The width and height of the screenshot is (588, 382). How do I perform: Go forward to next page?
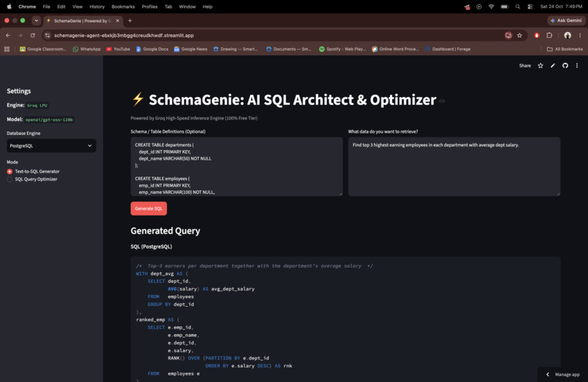tap(20, 35)
